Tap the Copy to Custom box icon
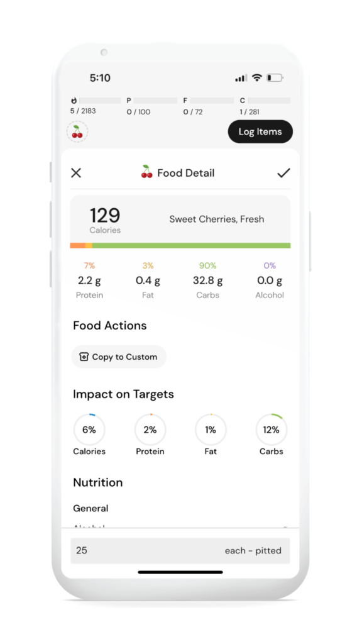This screenshot has height=644, width=362. tap(84, 357)
